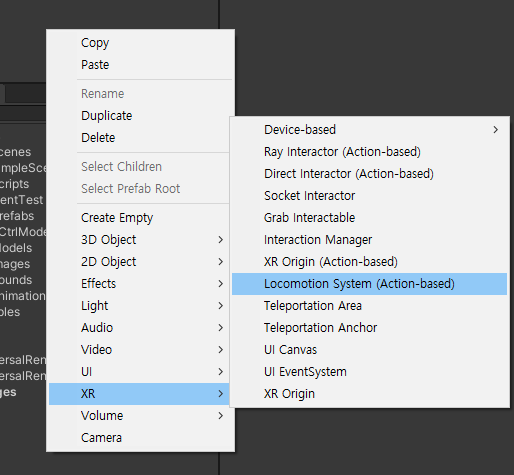Viewport: 514px width, 475px height.
Task: Add a Teleportation Area
Action: click(369, 306)
